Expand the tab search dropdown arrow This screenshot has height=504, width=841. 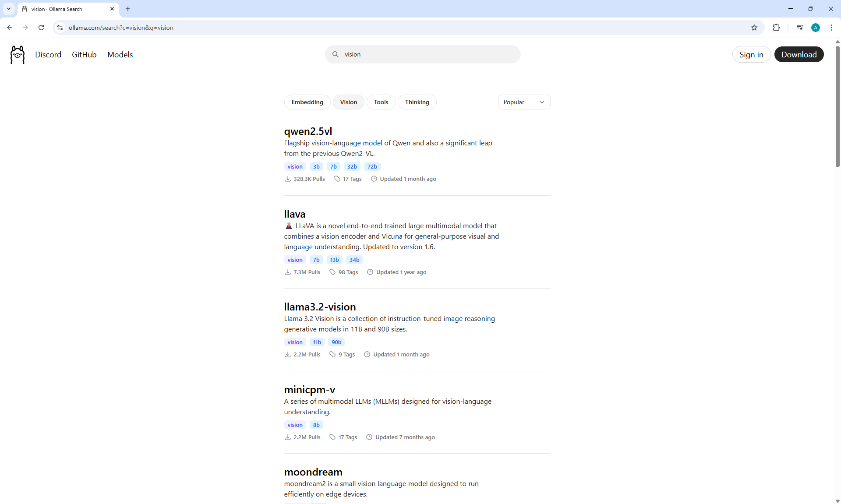(x=8, y=9)
